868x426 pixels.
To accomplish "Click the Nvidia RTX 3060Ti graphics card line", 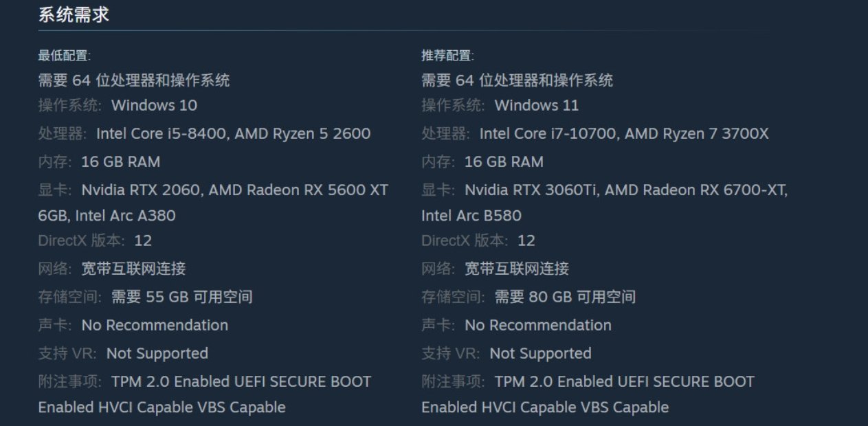I will click(625, 190).
